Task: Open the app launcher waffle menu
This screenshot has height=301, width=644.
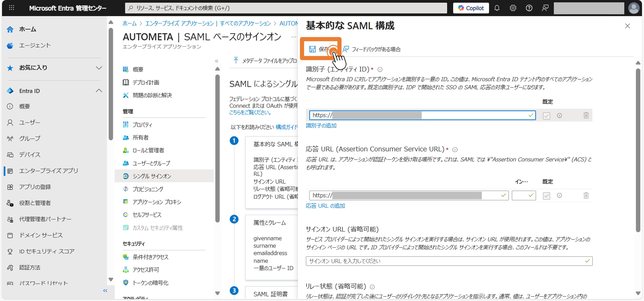Action: click(x=12, y=8)
